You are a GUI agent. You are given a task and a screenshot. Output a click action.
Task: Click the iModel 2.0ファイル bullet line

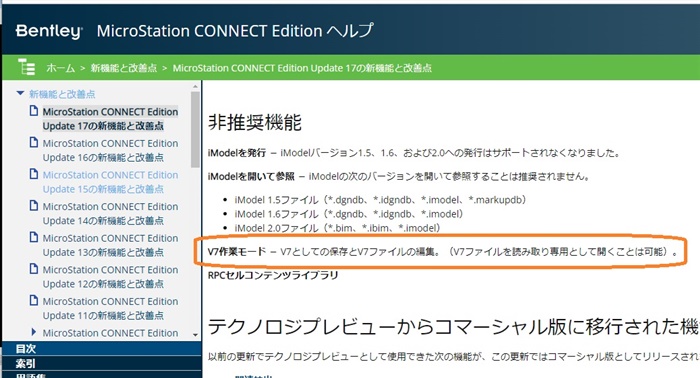point(338,228)
